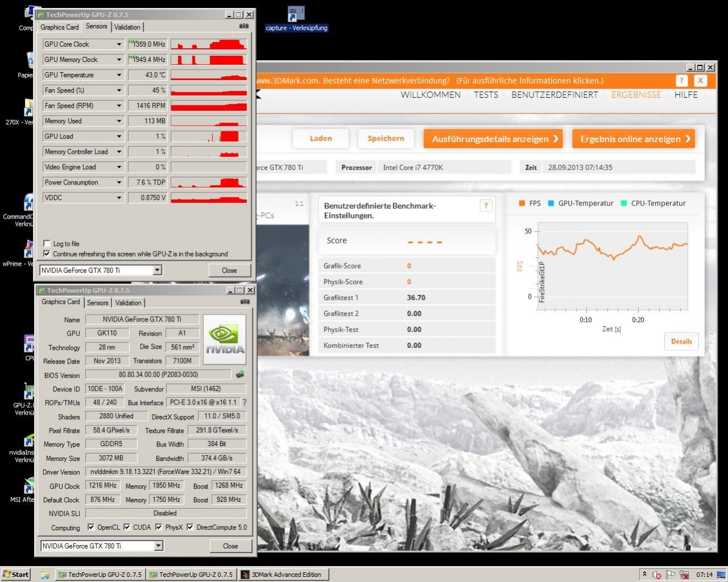Open Power Consumption sensor dropdown
Viewport: 728px width, 582px height.
119,182
